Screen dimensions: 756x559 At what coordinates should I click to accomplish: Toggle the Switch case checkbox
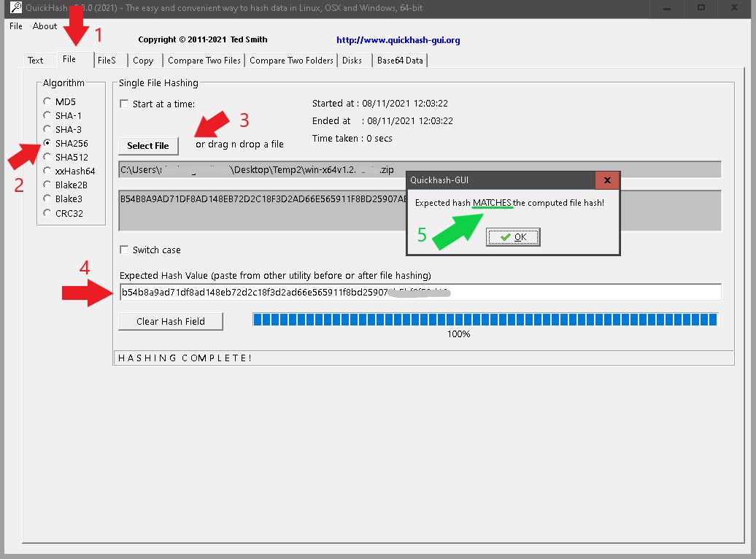point(124,250)
